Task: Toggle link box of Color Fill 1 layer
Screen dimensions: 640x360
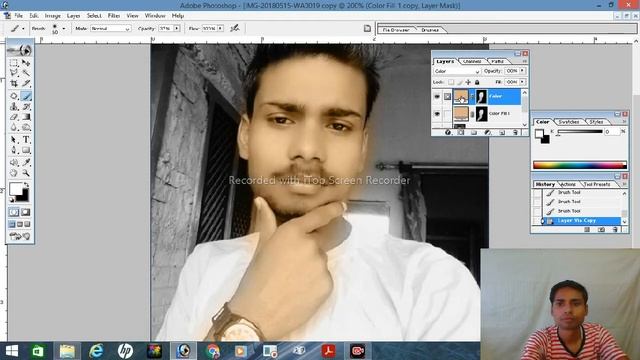Action: (x=447, y=114)
